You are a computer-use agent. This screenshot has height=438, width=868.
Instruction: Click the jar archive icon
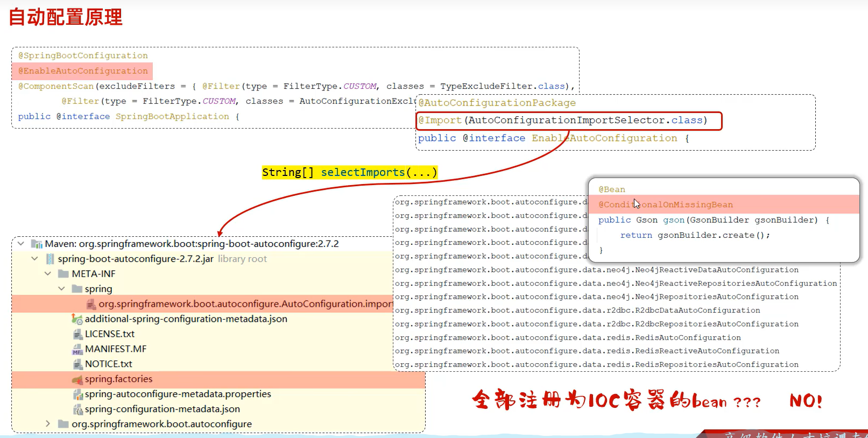click(50, 259)
